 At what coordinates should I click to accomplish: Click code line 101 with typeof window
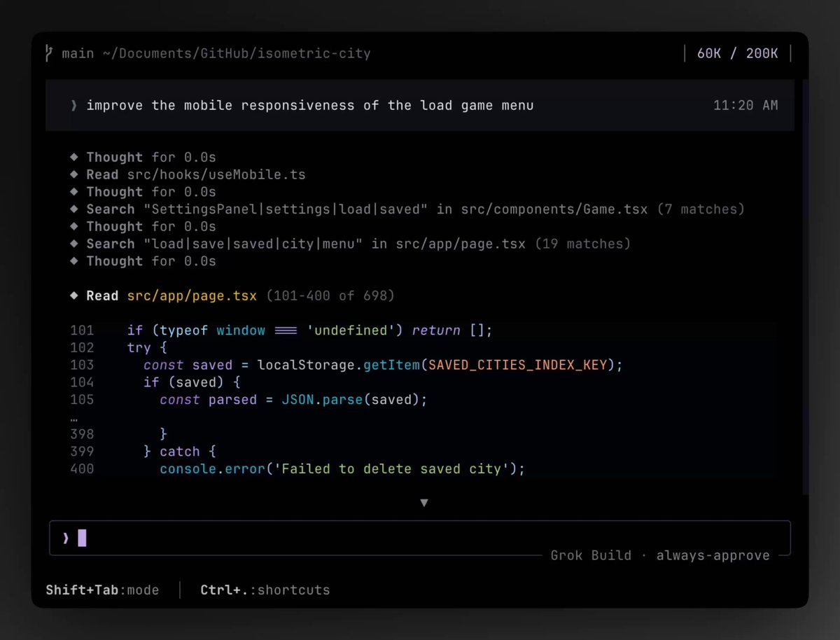311,330
